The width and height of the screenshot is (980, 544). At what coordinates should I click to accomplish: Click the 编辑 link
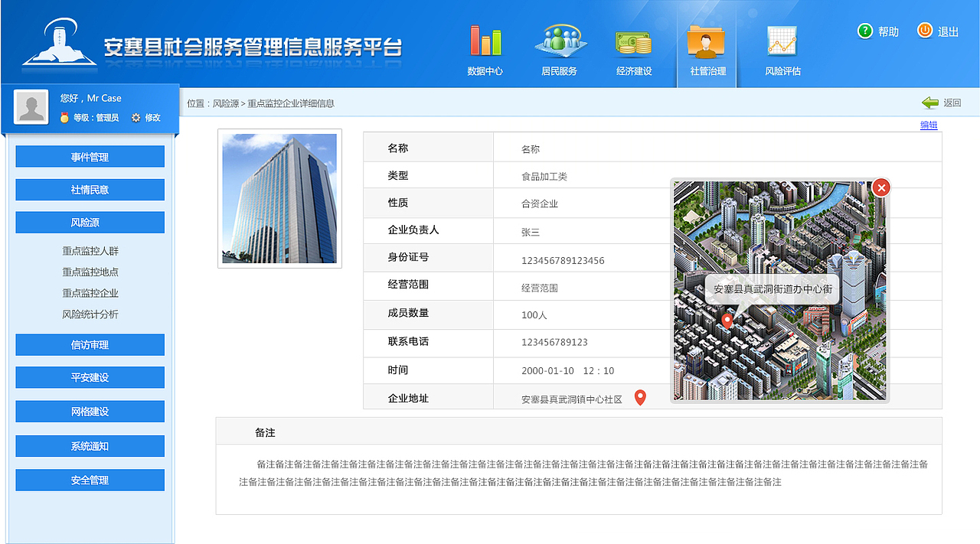point(929,125)
